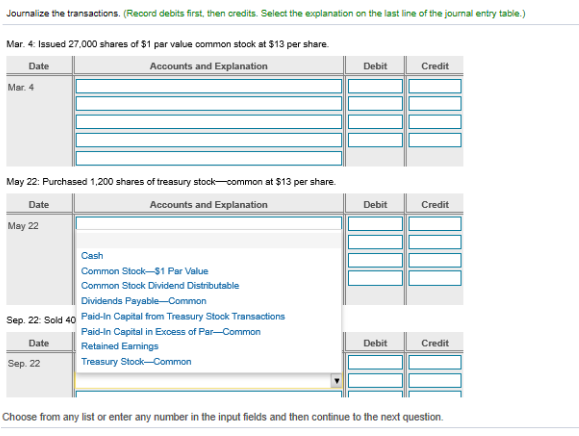Click the first Mar. 4 credit input
579x436 pixels.
(x=435, y=86)
